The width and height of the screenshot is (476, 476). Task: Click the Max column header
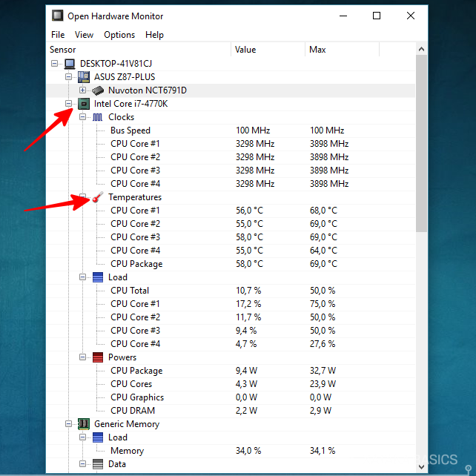pos(342,50)
